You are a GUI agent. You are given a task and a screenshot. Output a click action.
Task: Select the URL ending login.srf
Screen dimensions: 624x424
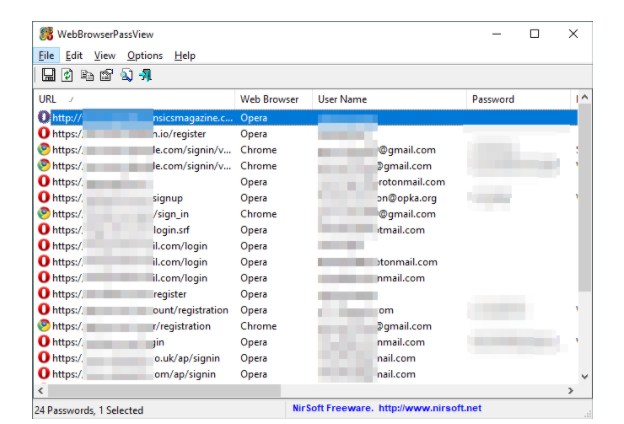(x=121, y=230)
